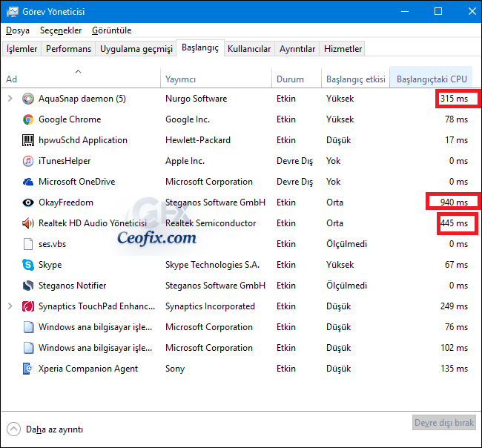Switch to the Performans tab
Image resolution: width=482 pixels, height=448 pixels.
click(68, 49)
